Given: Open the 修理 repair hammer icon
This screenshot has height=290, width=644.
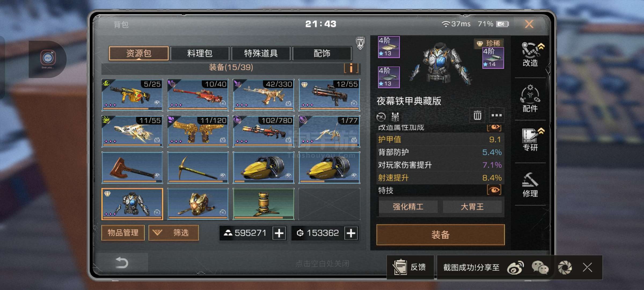Looking at the screenshot, I should tap(530, 184).
